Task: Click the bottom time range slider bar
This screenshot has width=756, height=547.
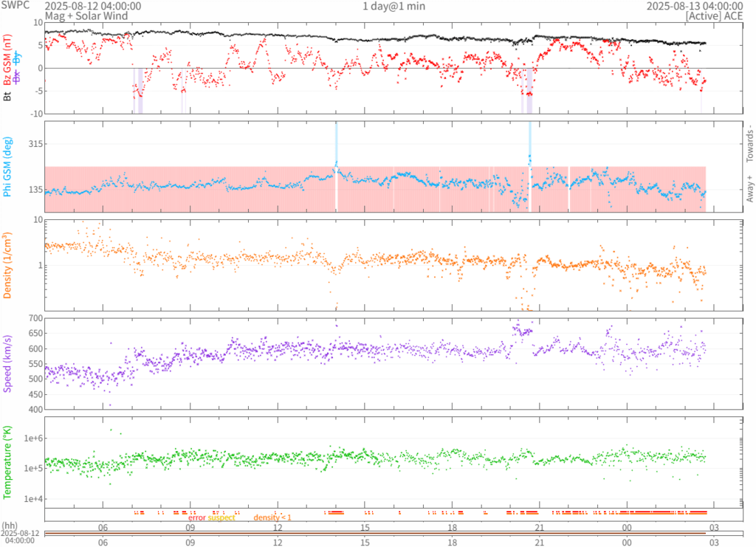Action: point(375,534)
